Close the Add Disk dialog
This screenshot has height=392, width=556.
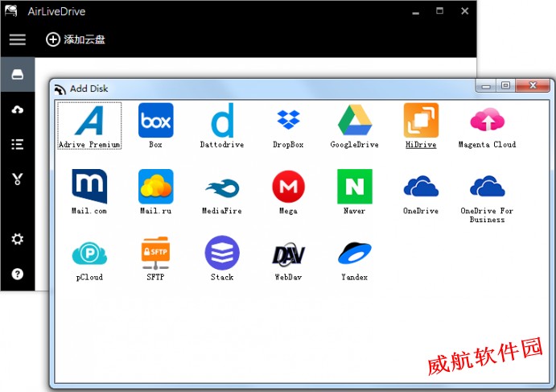click(533, 85)
